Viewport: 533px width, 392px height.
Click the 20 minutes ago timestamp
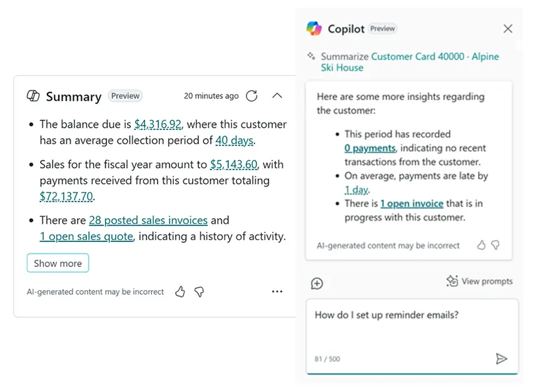coord(211,96)
